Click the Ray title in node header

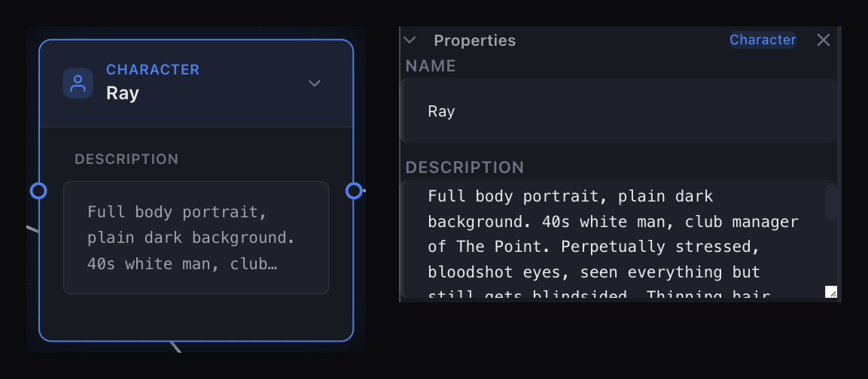123,93
